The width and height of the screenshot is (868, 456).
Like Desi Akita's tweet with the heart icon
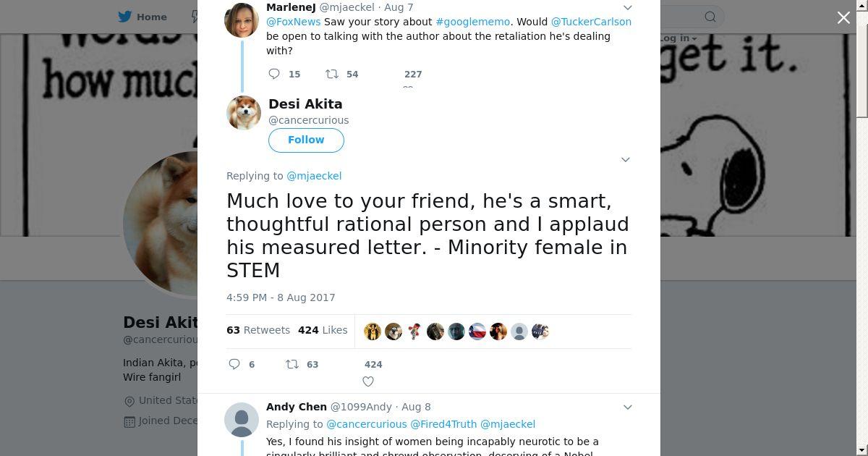tap(368, 381)
